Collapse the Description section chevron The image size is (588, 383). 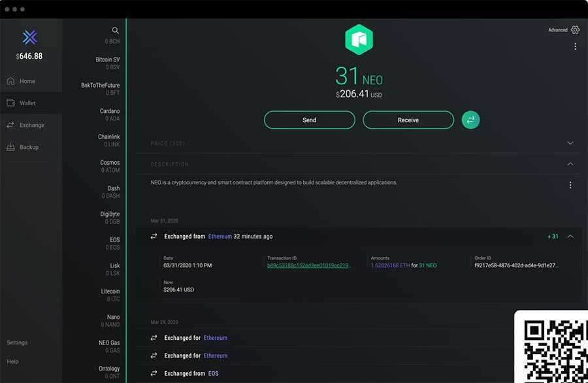coord(570,164)
